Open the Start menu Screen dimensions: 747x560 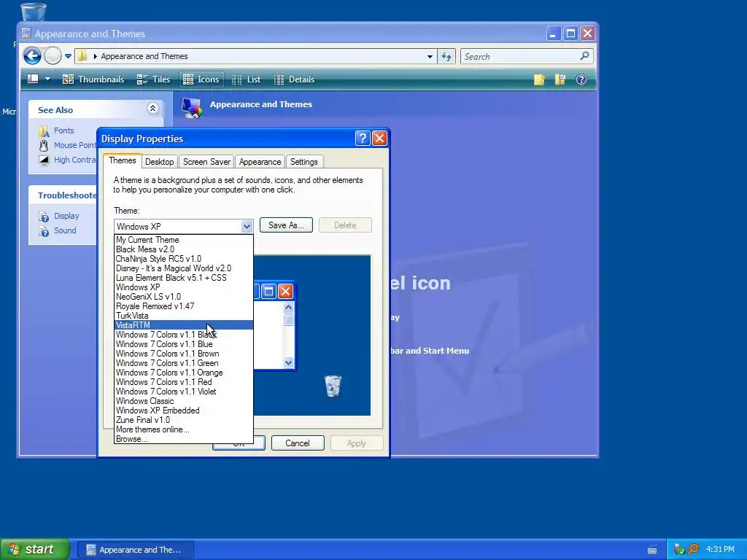[x=35, y=549]
